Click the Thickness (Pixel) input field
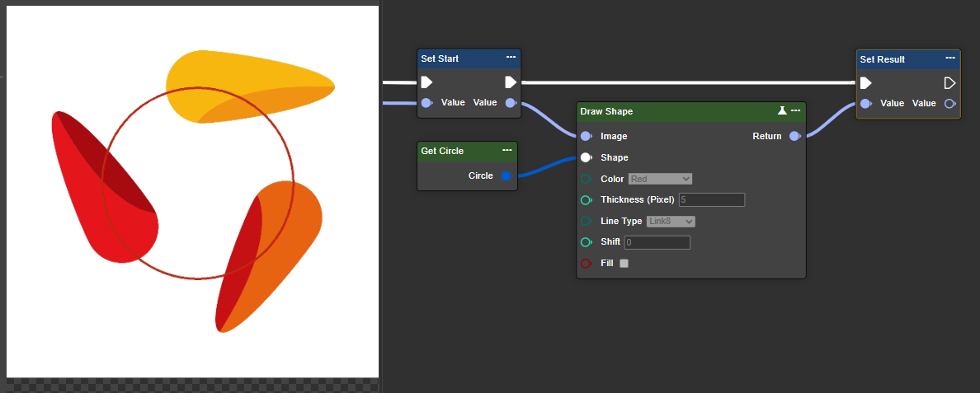 pos(711,199)
